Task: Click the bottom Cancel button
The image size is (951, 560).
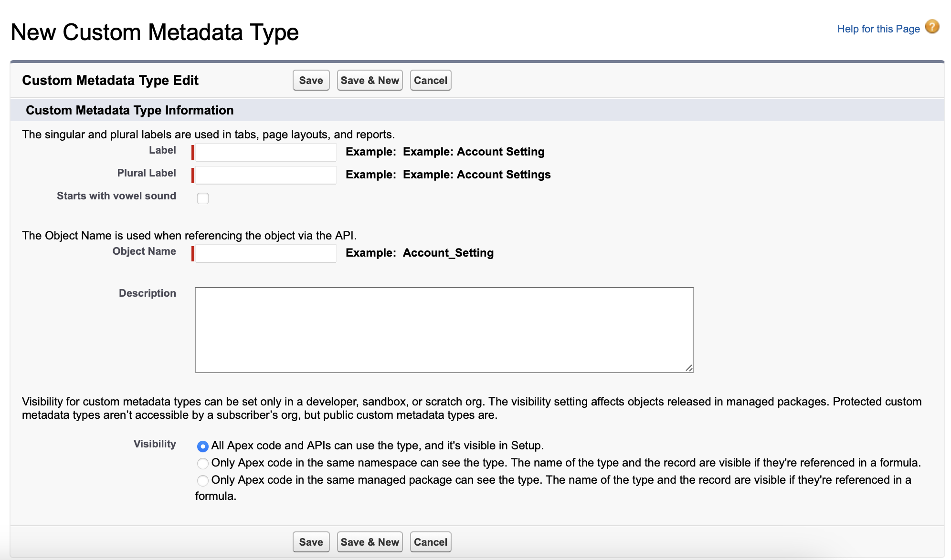Action: click(x=430, y=542)
